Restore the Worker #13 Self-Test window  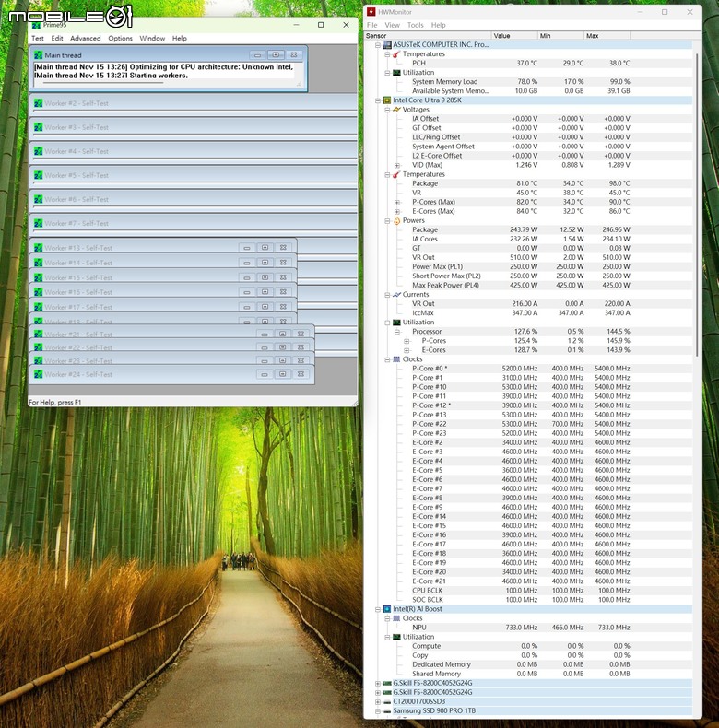[265, 248]
